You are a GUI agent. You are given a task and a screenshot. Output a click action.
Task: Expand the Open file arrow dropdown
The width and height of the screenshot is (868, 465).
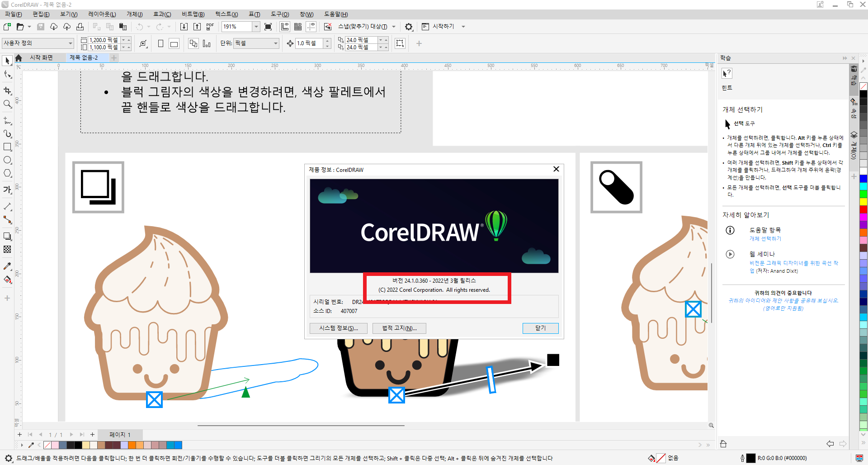(29, 27)
